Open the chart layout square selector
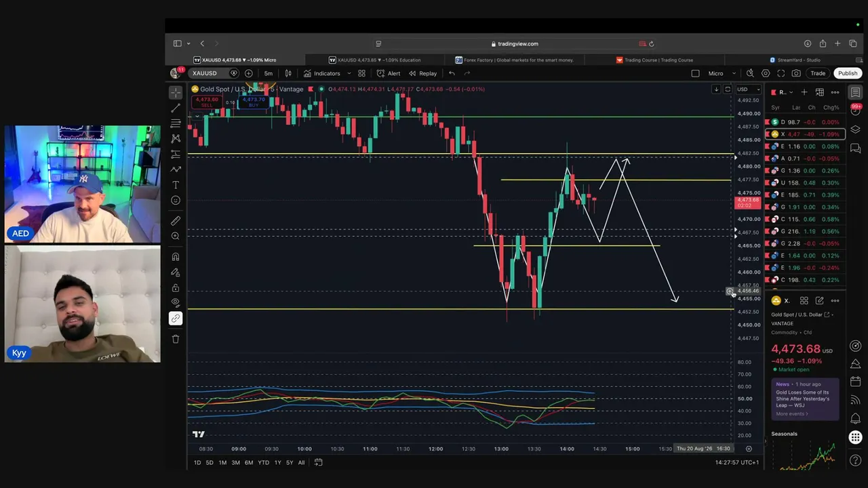 coord(695,73)
